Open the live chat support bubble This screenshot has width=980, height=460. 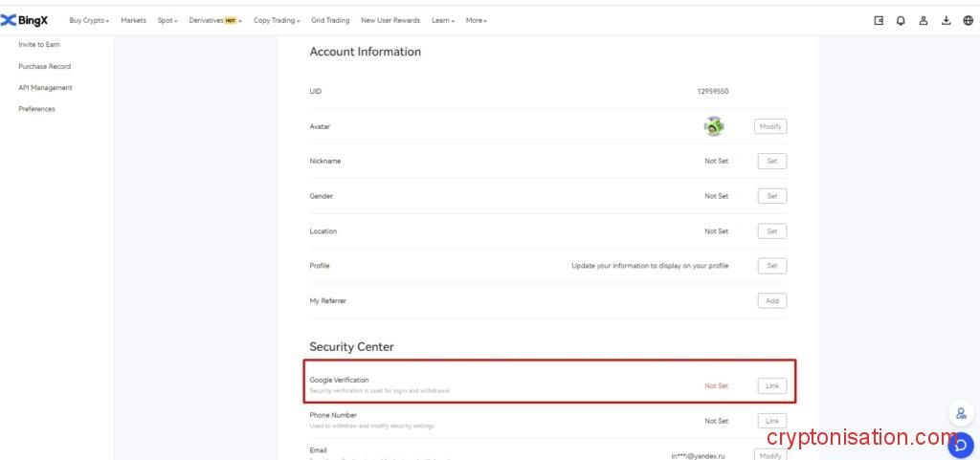tap(960, 444)
